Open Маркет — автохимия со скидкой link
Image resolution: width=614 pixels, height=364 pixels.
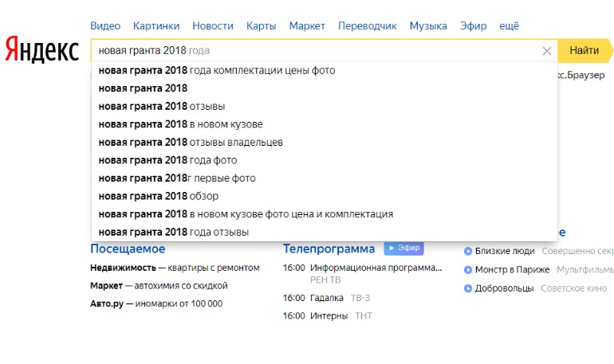[x=159, y=286]
